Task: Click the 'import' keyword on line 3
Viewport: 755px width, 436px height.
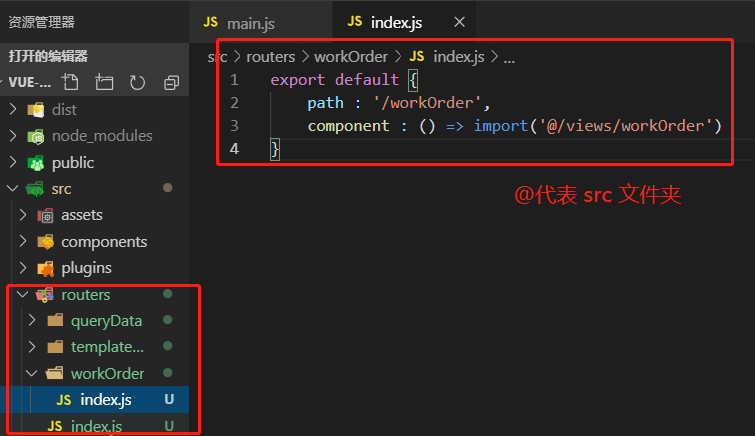Action: click(x=501, y=126)
